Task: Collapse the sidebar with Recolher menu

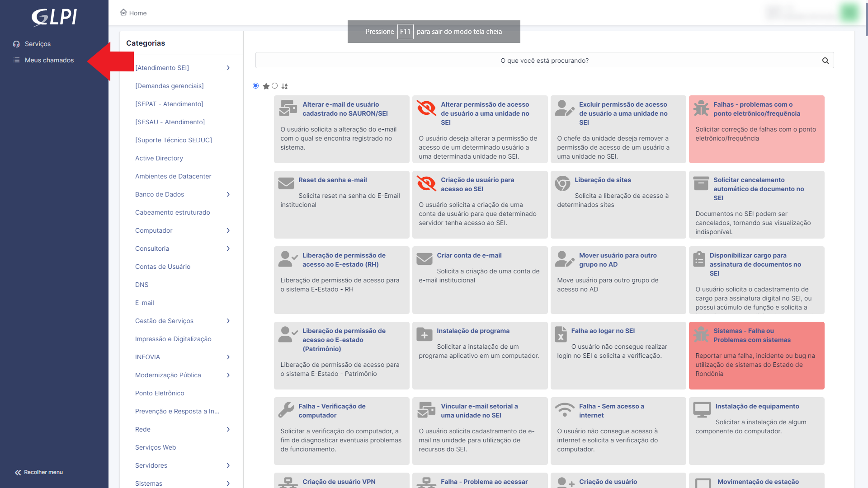Action: (x=39, y=472)
